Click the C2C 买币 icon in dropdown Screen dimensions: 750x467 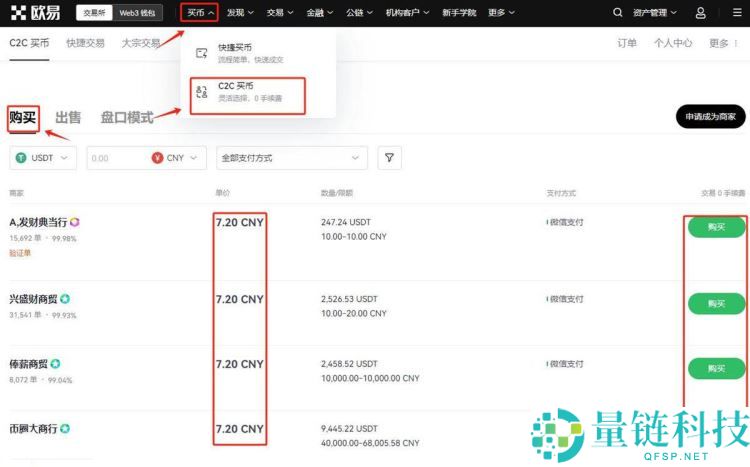tap(202, 91)
